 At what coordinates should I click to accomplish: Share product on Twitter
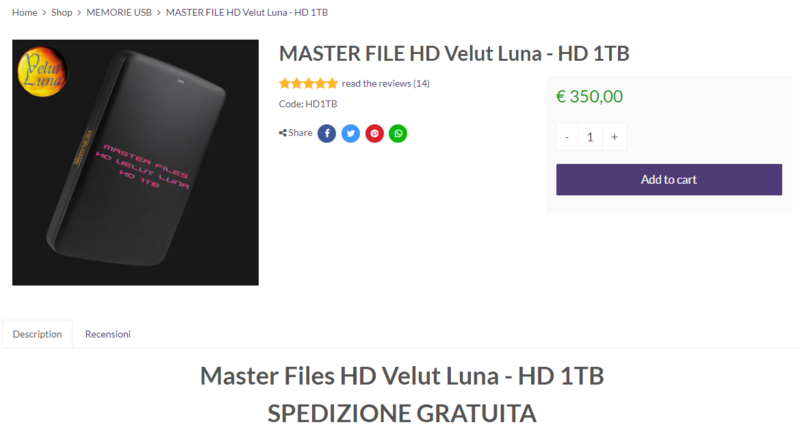(x=351, y=134)
